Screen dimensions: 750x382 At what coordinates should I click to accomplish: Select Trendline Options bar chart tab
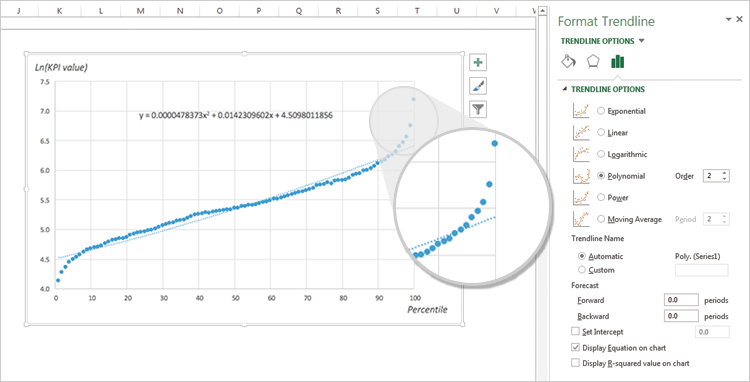coord(618,62)
